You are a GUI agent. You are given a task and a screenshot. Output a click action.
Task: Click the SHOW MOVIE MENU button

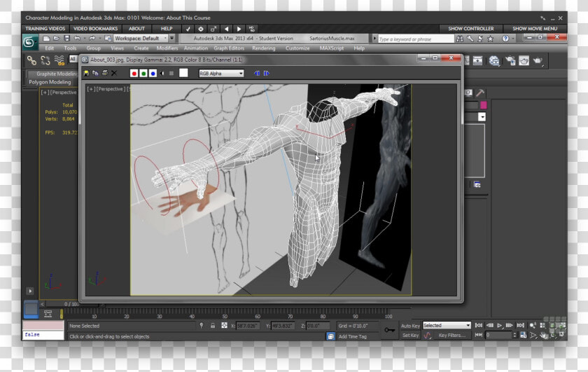(x=535, y=29)
